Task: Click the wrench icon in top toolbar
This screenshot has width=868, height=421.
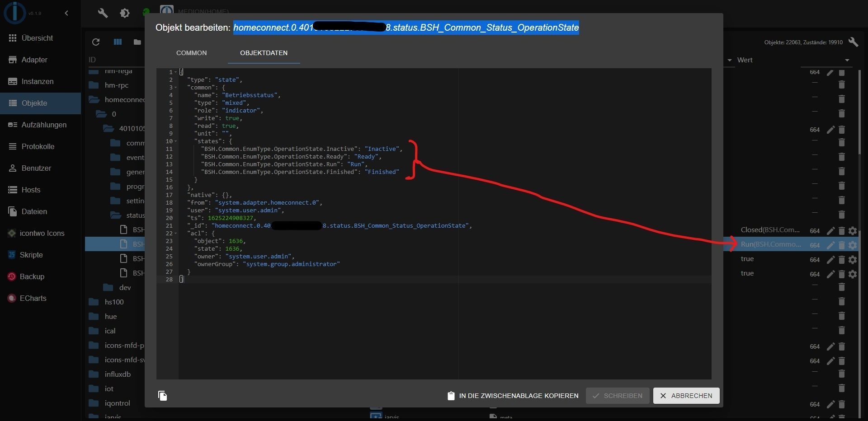Action: tap(103, 13)
